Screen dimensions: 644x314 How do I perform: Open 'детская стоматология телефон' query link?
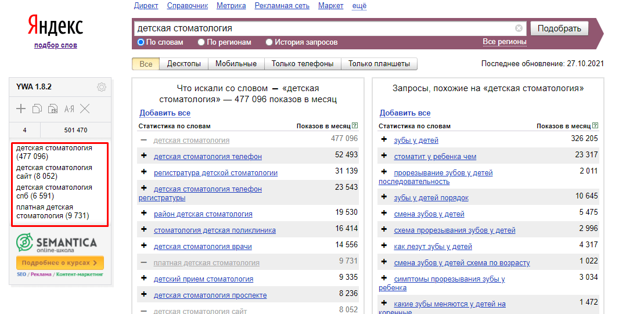coord(208,156)
